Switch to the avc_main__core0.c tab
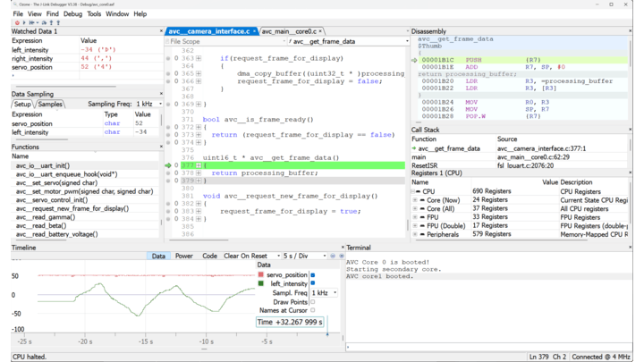This screenshot has width=644, height=362. (288, 31)
